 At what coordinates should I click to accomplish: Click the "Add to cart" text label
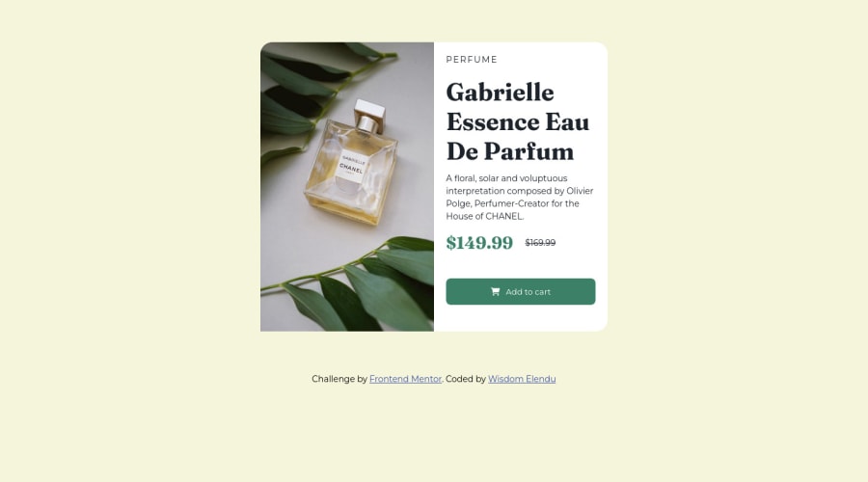[x=529, y=292]
